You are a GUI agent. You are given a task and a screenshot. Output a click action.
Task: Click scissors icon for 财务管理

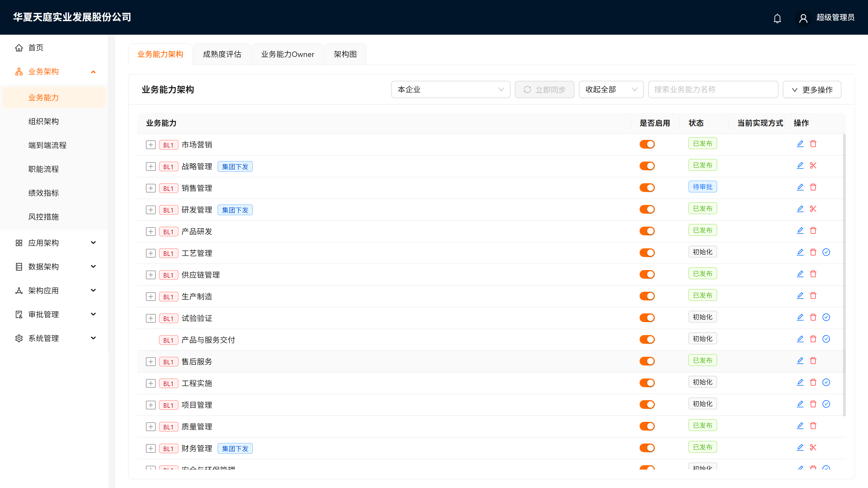[813, 448]
